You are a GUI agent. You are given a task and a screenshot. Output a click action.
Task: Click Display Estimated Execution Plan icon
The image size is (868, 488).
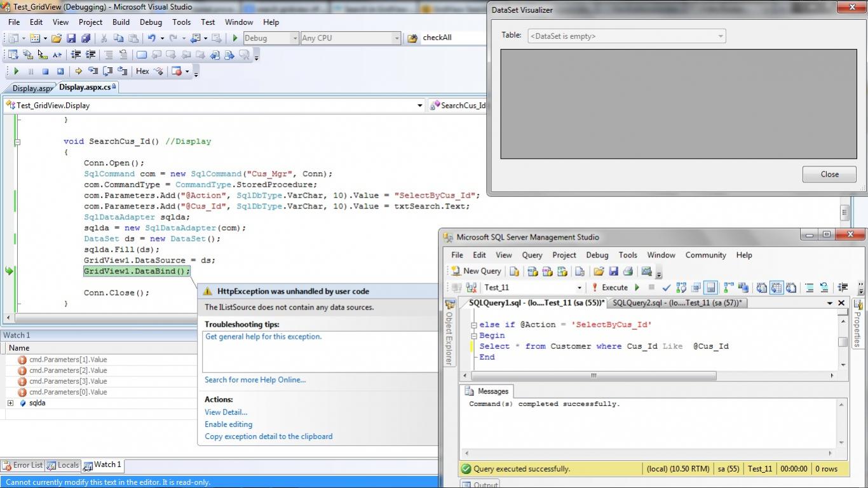(681, 288)
